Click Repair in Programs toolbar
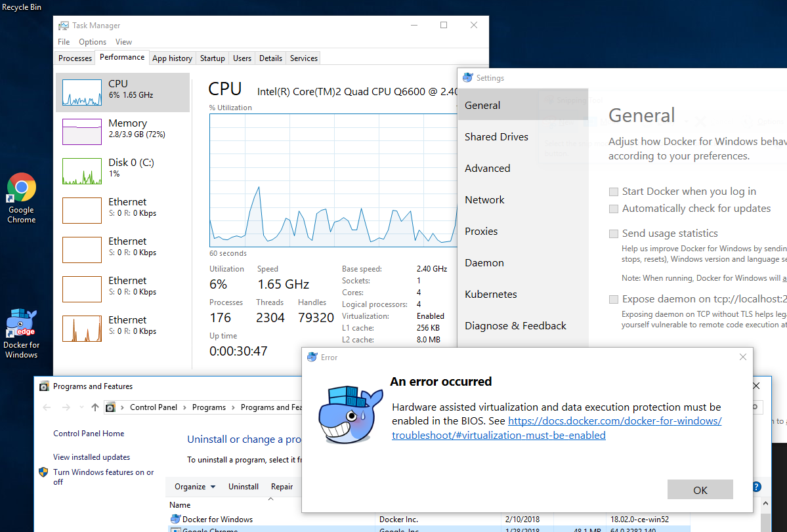Image resolution: width=787 pixels, height=532 pixels. coord(282,486)
